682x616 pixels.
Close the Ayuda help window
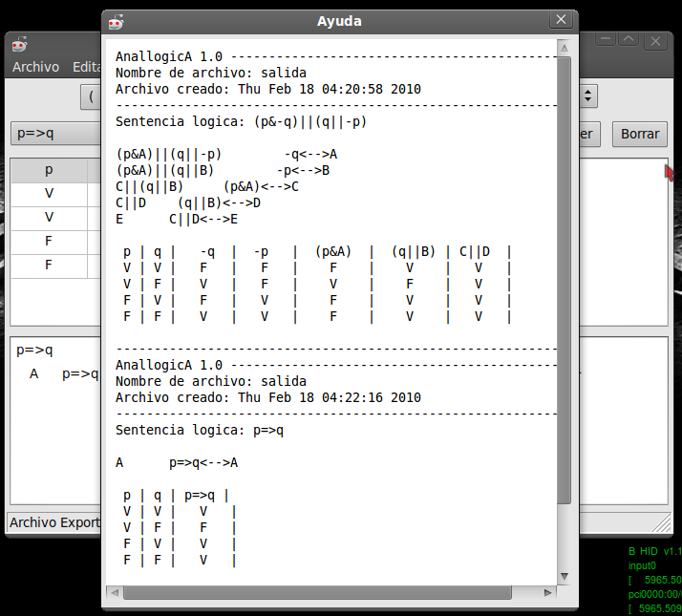[x=561, y=19]
